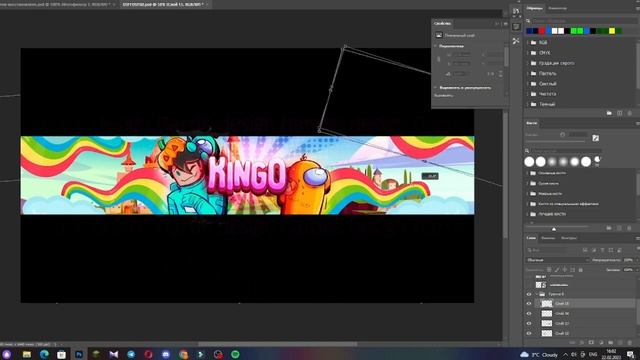The image size is (640, 360).
Task: Click the taskbar clock and date
Action: [x=611, y=354]
